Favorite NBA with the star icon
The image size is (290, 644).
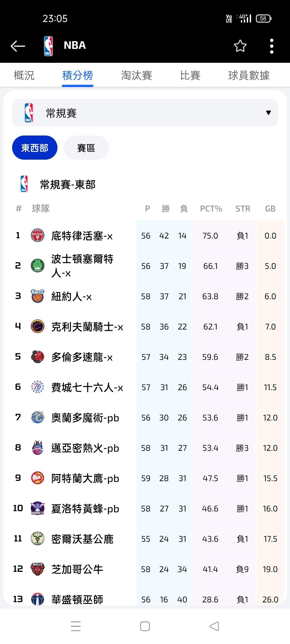(x=240, y=46)
